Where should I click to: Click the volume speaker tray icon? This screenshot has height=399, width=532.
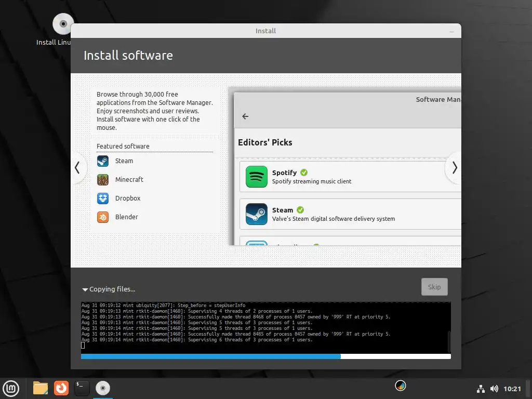coord(495,389)
